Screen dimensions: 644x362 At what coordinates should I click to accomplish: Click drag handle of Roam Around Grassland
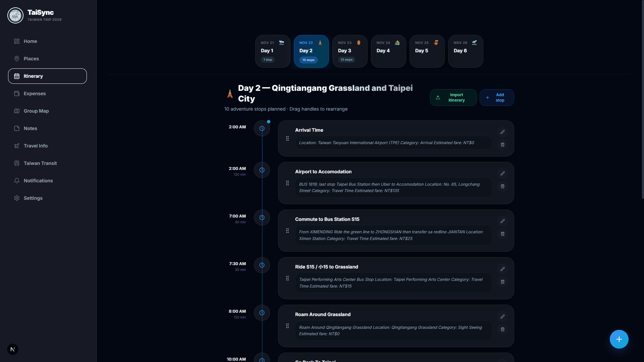[287, 326]
